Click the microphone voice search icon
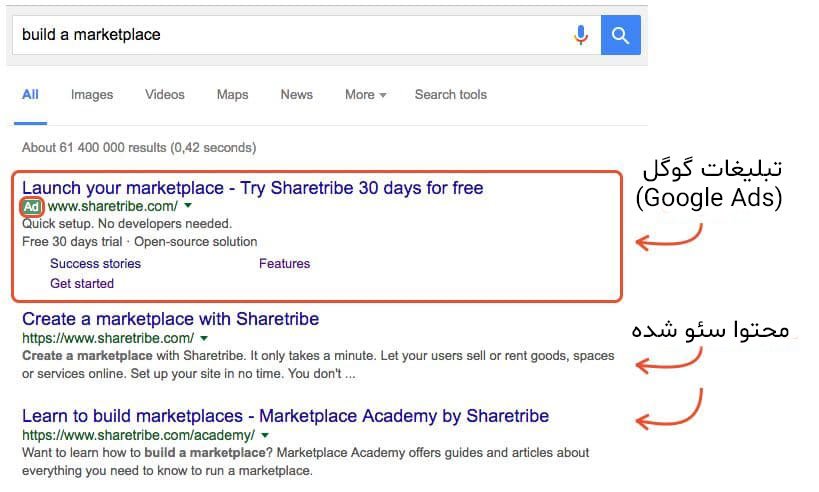Screen dimensions: 819x492 tap(581, 35)
